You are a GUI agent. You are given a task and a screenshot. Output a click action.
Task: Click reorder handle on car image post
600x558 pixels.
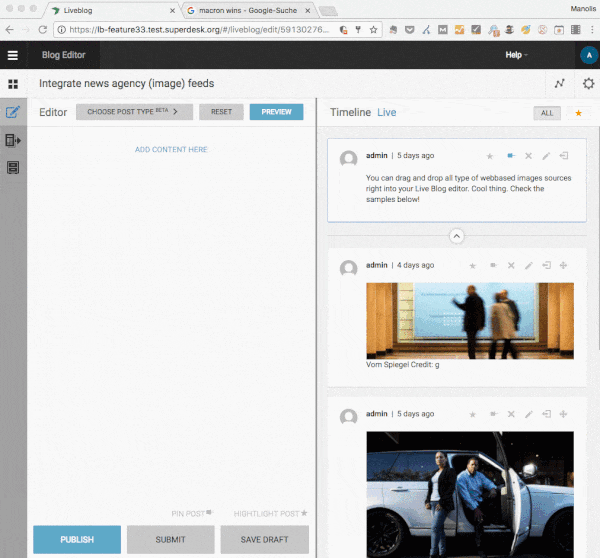(x=563, y=414)
